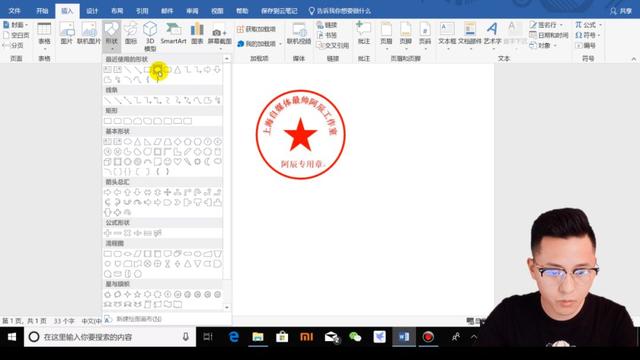Add a comment with the 批注 icon
This screenshot has height=360, width=640.
coord(363,33)
